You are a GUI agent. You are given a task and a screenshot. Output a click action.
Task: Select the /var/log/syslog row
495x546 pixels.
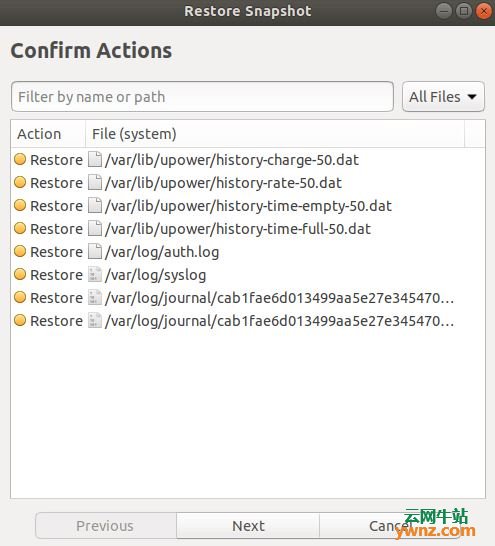click(x=248, y=275)
